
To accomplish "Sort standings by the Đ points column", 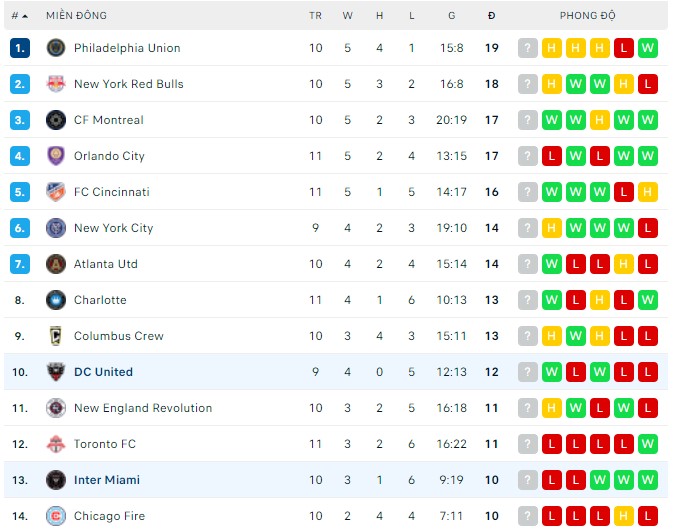I will (491, 16).
